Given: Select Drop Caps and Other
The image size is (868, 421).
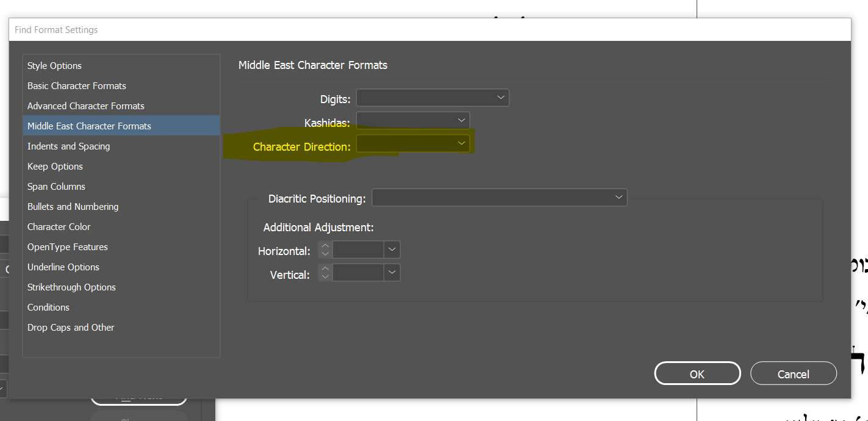Looking at the screenshot, I should coord(71,328).
